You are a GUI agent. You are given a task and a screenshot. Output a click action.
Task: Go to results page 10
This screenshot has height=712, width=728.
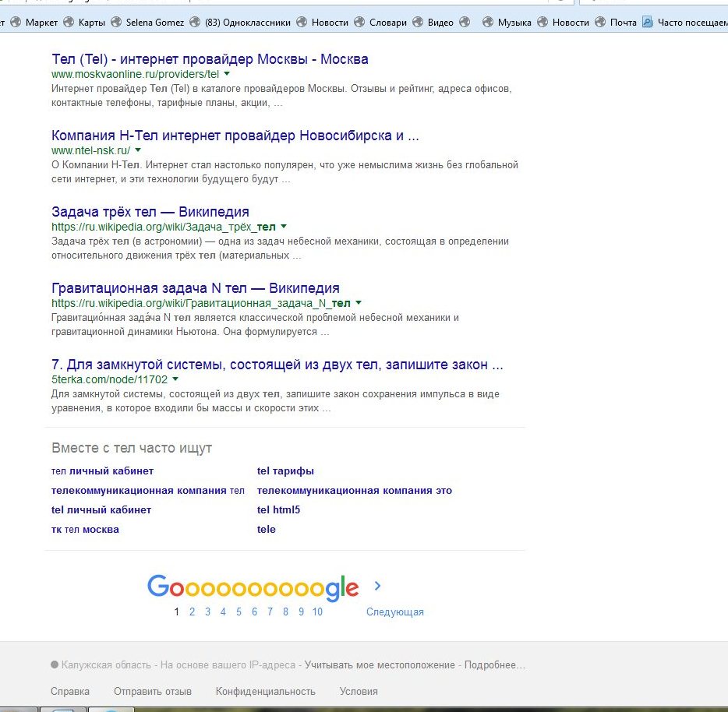pyautogui.click(x=317, y=612)
